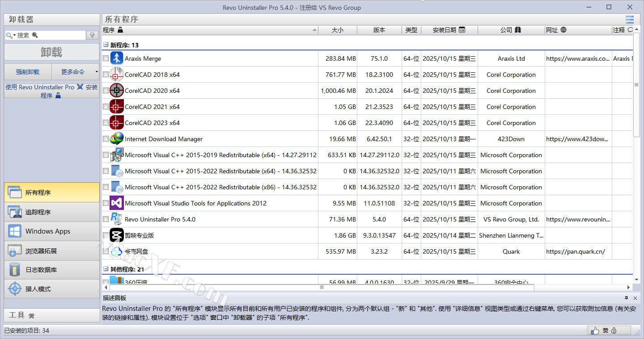Click the 强制卸载 button
The image size is (644, 339).
click(28, 71)
